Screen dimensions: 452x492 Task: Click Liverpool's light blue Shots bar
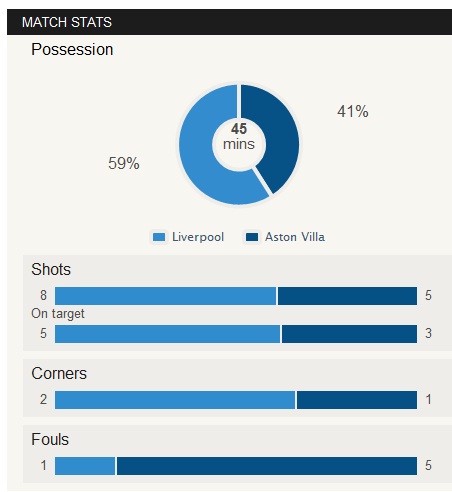165,296
